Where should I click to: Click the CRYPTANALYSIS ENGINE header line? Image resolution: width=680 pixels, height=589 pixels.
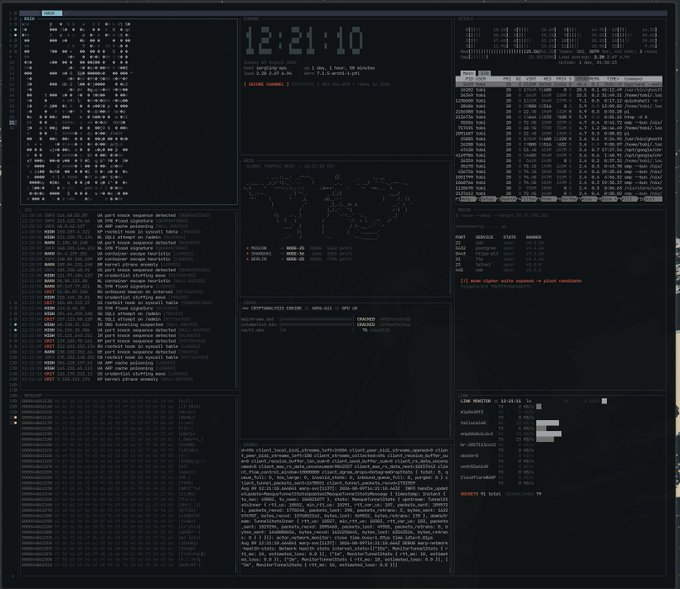(299, 308)
